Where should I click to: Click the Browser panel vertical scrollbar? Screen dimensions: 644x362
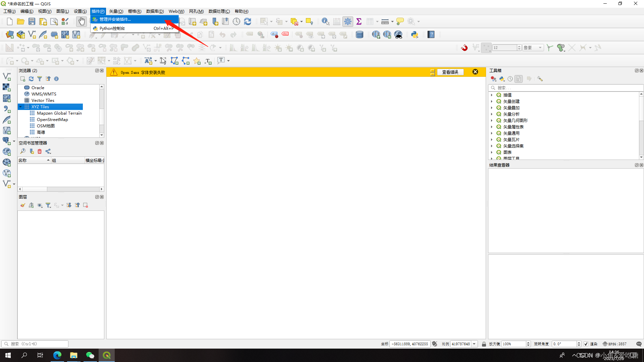(x=102, y=111)
